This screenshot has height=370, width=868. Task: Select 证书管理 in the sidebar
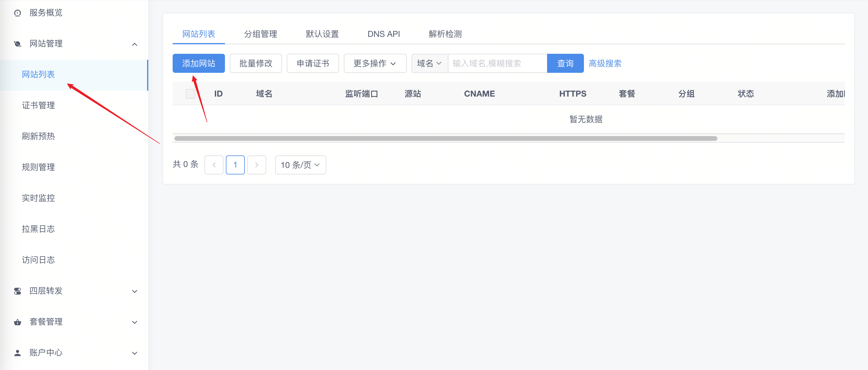coord(38,106)
